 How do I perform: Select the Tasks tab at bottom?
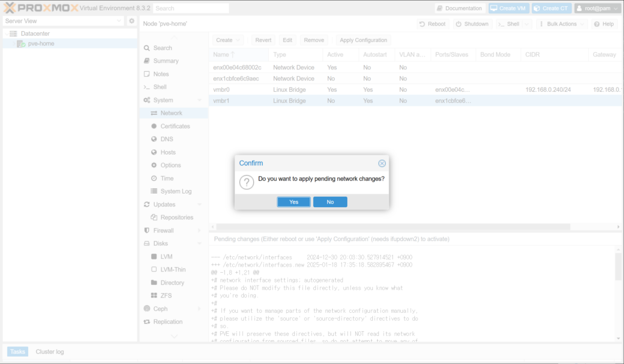tap(18, 352)
